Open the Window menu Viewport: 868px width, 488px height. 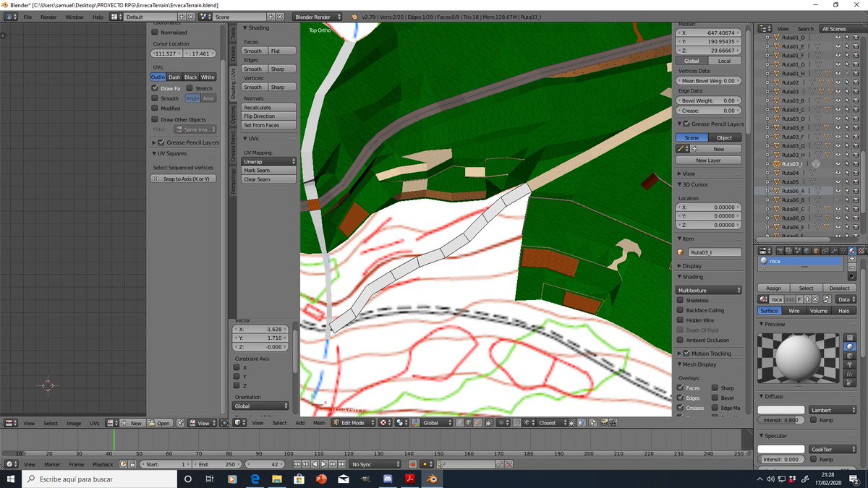pos(74,17)
